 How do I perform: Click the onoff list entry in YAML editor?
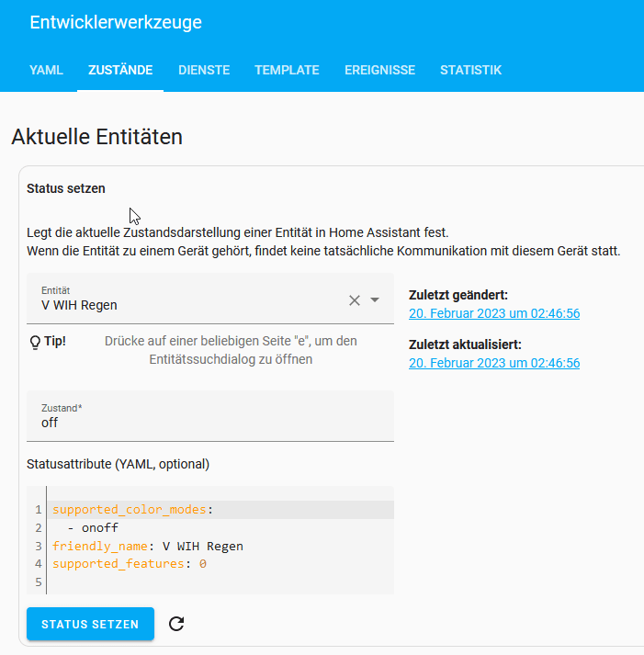click(99, 527)
